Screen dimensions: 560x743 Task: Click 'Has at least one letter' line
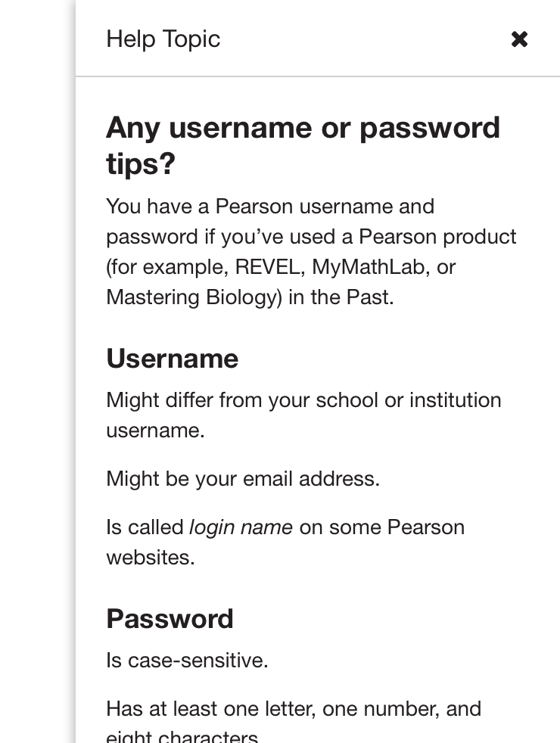click(294, 709)
